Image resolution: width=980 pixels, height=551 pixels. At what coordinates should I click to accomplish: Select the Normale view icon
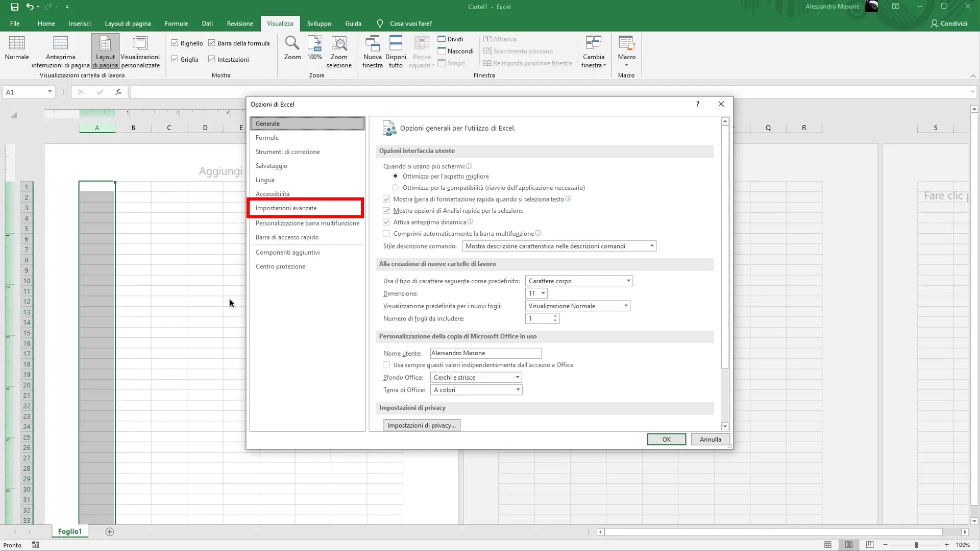click(17, 44)
